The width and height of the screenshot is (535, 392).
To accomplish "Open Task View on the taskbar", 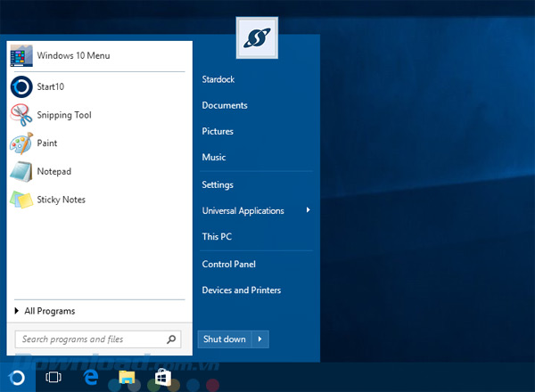I will coord(53,377).
